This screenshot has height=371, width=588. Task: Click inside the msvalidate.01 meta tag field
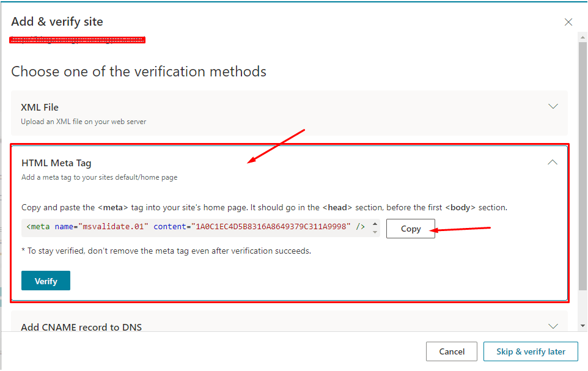pyautogui.click(x=196, y=227)
